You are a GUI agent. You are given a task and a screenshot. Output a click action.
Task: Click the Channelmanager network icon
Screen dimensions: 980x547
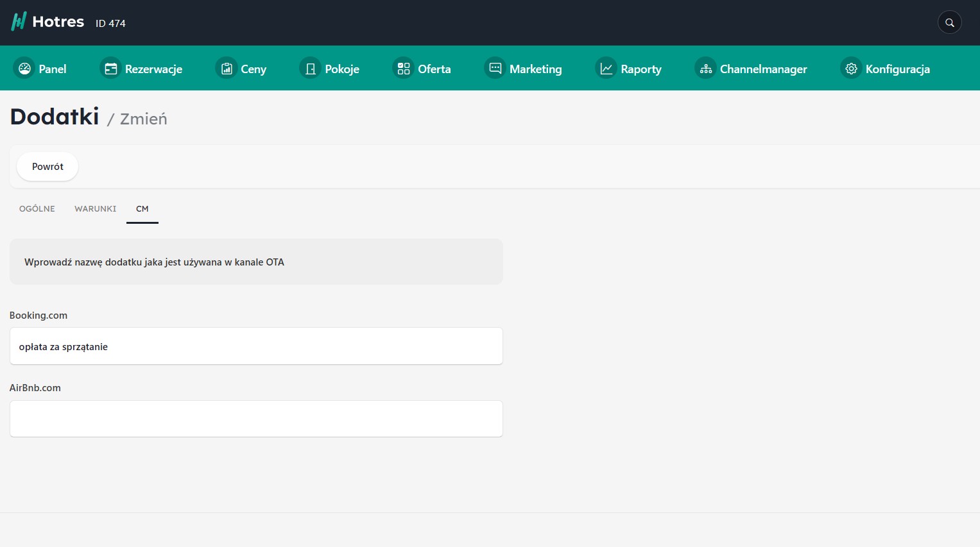(705, 69)
